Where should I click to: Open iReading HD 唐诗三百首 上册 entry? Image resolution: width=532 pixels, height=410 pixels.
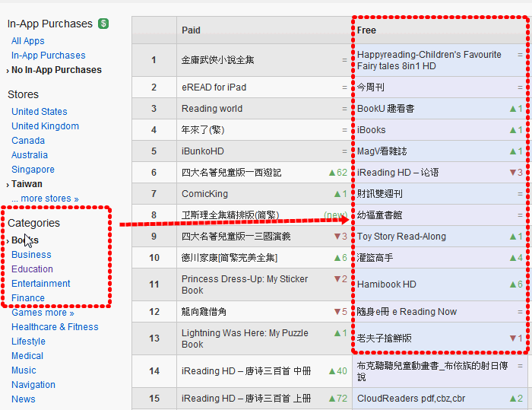pyautogui.click(x=246, y=399)
